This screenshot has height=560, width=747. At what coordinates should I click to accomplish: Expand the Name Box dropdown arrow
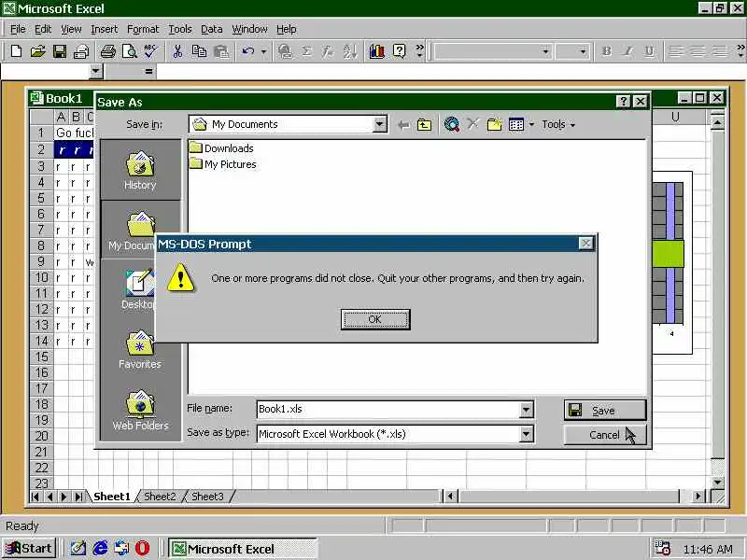coord(96,72)
